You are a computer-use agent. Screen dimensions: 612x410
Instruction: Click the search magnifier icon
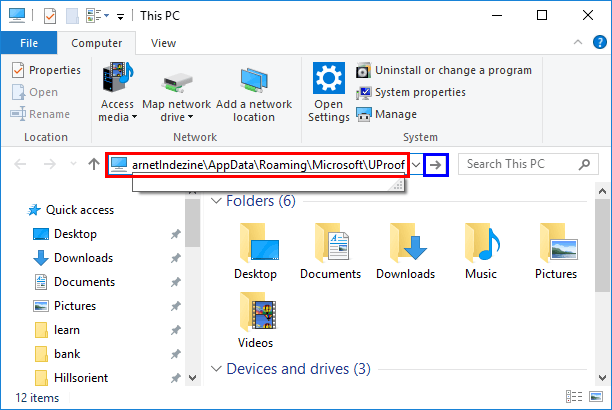pyautogui.click(x=584, y=164)
